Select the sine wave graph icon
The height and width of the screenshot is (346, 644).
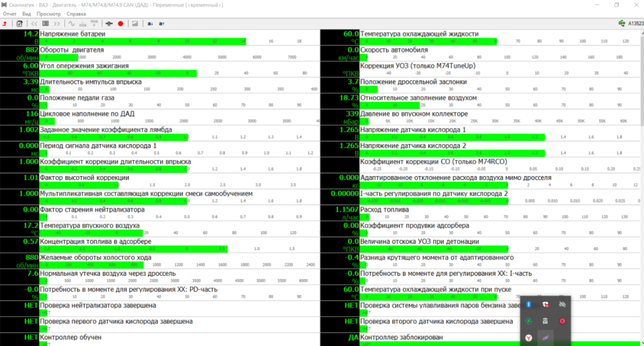click(x=71, y=24)
